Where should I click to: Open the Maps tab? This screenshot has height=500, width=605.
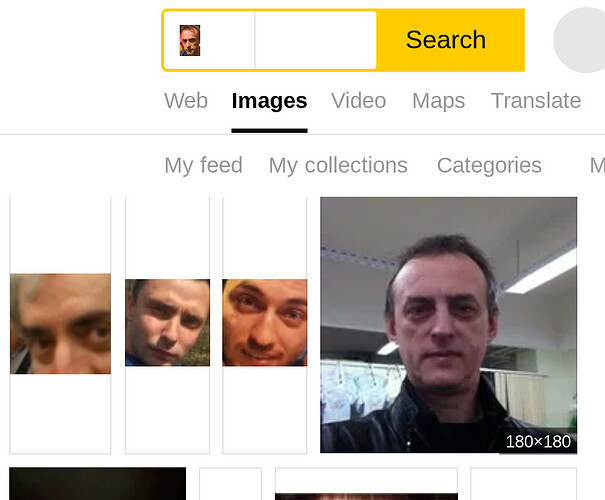pyautogui.click(x=438, y=101)
